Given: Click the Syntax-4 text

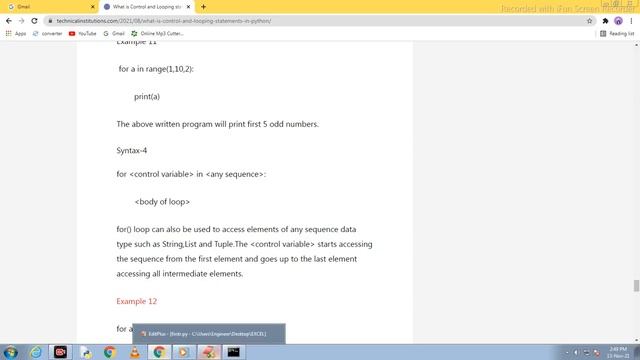Looking at the screenshot, I should (131, 151).
